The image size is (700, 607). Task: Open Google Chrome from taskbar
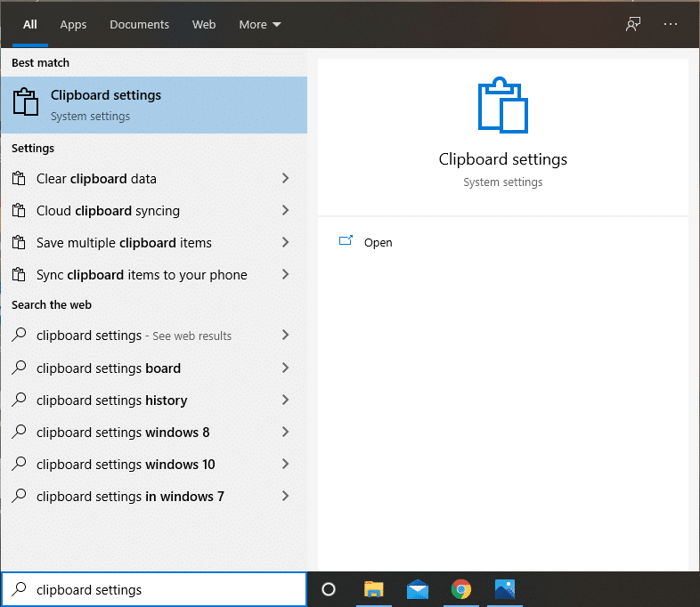(460, 589)
